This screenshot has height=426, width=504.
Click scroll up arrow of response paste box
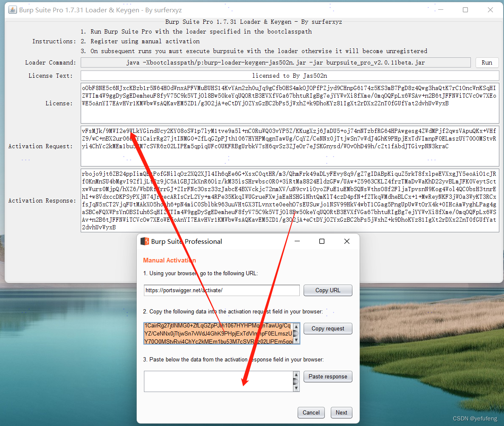[296, 375]
